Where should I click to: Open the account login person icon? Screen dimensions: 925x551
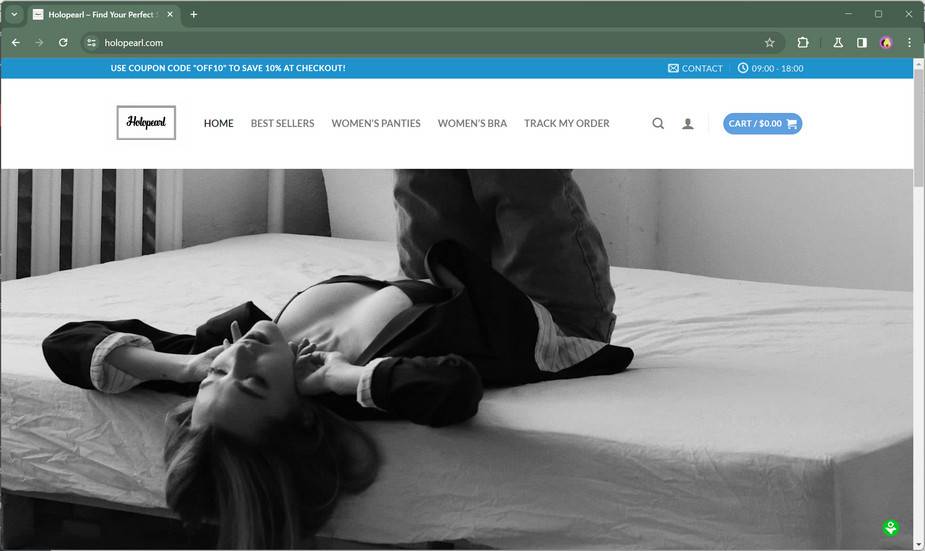(688, 123)
